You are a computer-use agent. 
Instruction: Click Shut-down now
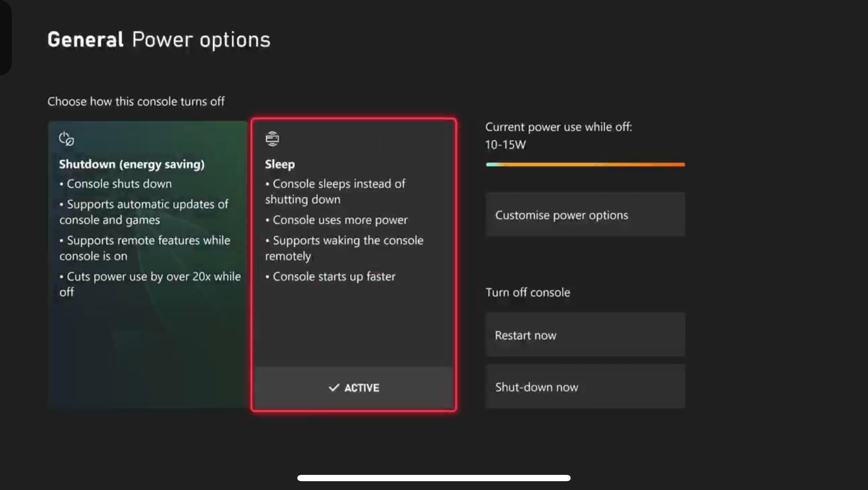[585, 387]
